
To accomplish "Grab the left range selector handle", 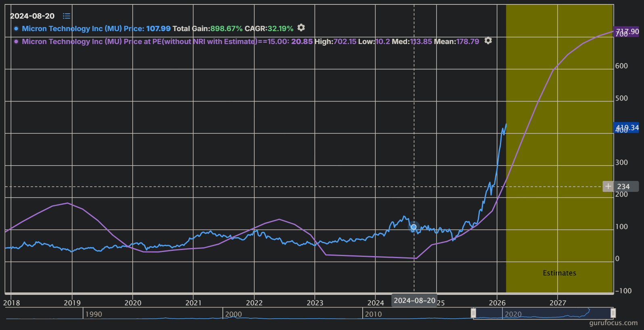I will pyautogui.click(x=473, y=313).
